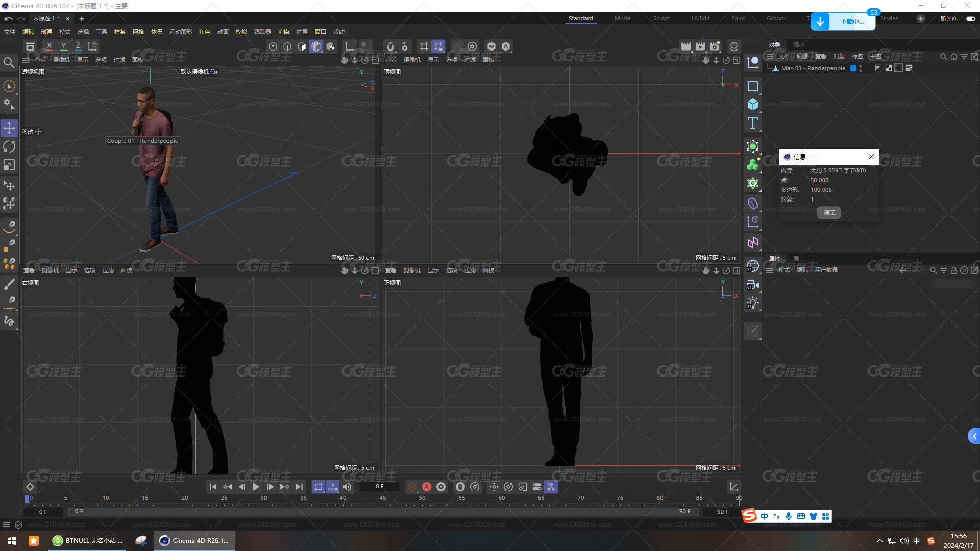Click the Play forward button
The width and height of the screenshot is (980, 551).
pos(256,487)
